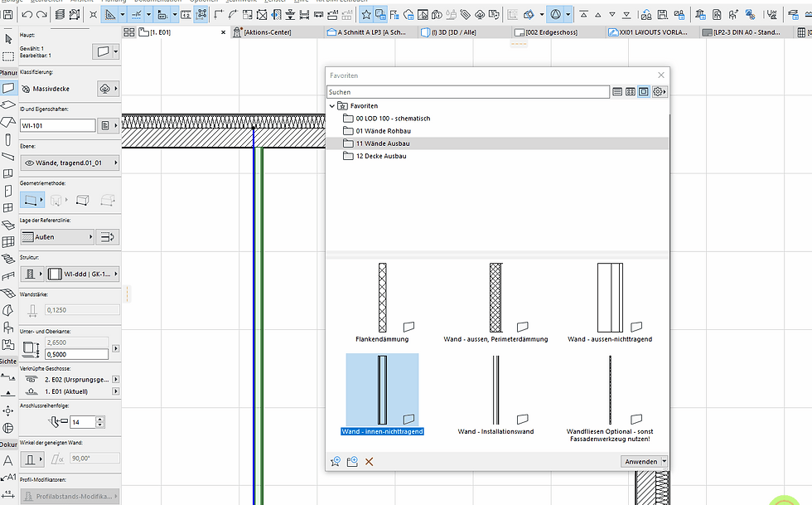Choose the rectangle wall geometry method

[82, 200]
